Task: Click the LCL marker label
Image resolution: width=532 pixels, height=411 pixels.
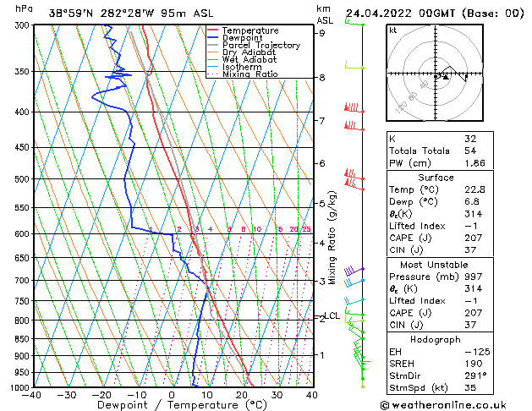Action: click(x=332, y=315)
